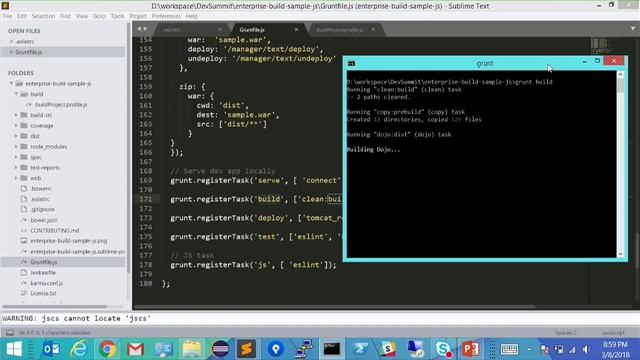Go to the previous tab with left arrow
Viewport: 640px width, 360px height.
(139, 29)
